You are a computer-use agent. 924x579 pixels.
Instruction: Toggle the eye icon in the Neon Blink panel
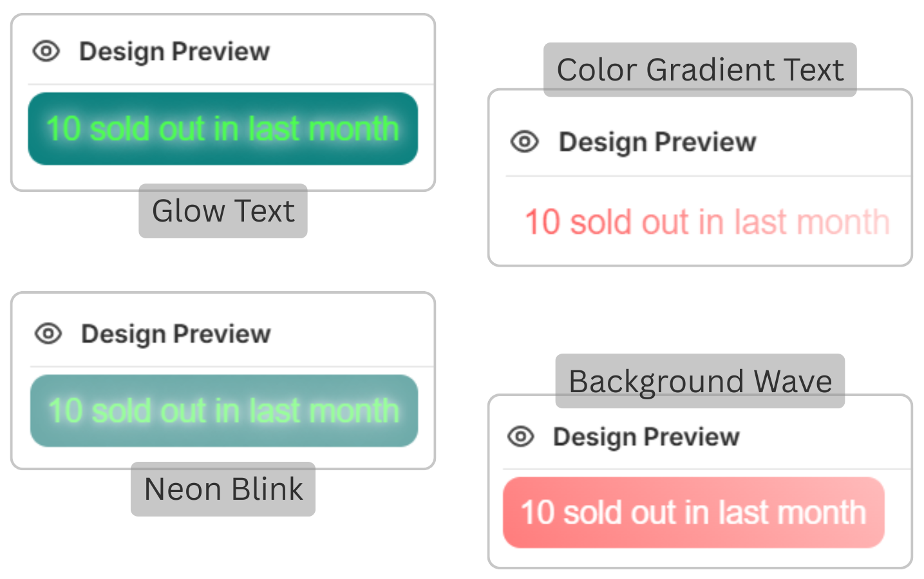click(48, 334)
